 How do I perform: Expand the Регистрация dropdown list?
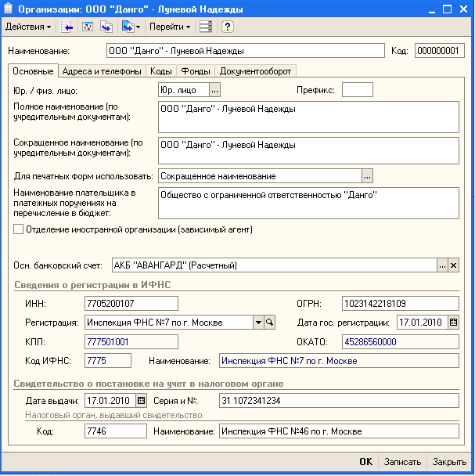pos(257,322)
